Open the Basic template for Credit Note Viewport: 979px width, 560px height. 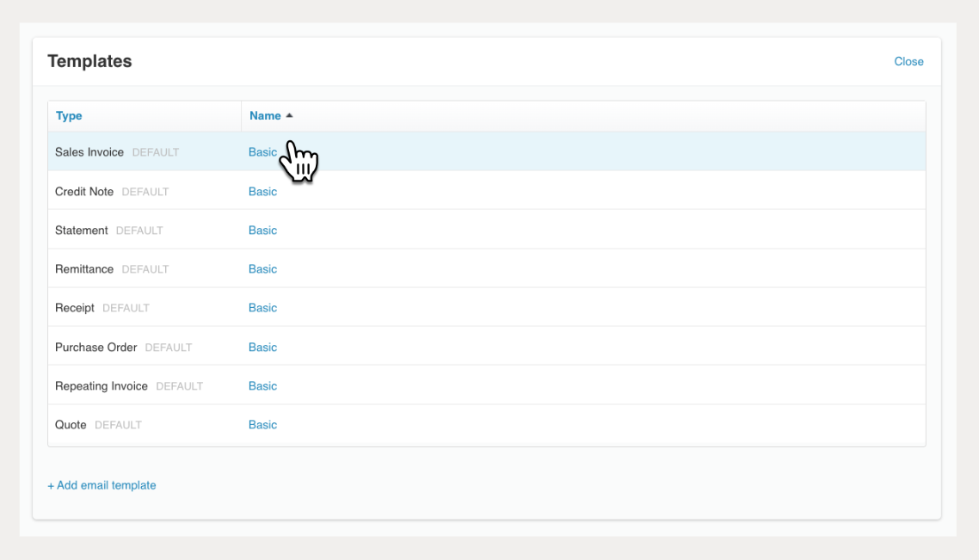(262, 192)
